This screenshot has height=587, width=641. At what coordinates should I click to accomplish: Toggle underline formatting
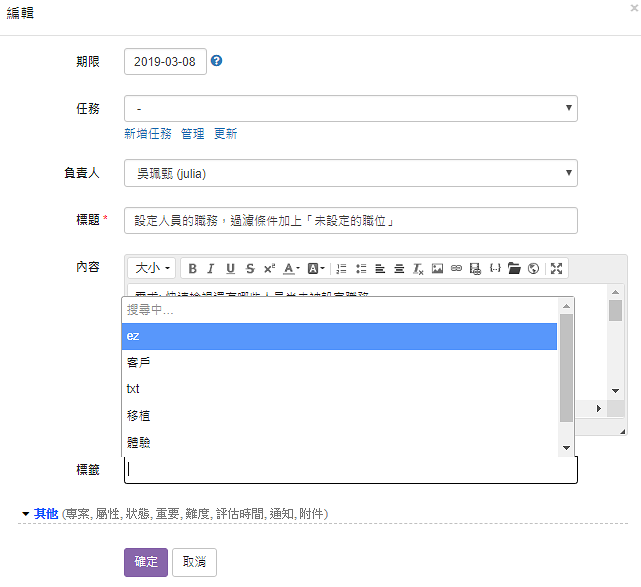[x=230, y=268]
